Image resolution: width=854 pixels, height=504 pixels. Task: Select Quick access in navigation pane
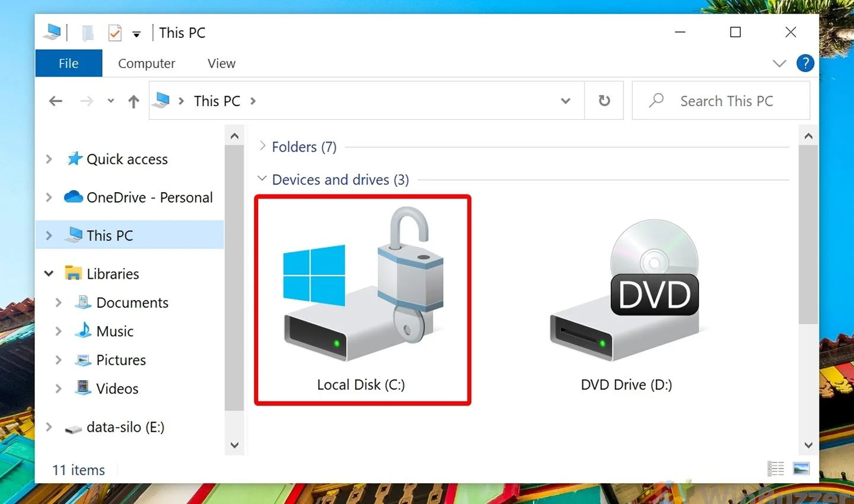point(127,159)
